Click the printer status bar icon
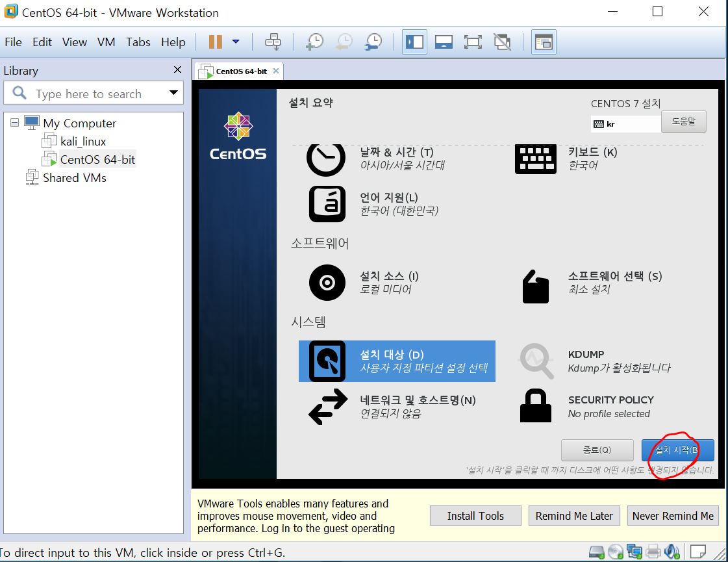The image size is (728, 562). pyautogui.click(x=653, y=552)
